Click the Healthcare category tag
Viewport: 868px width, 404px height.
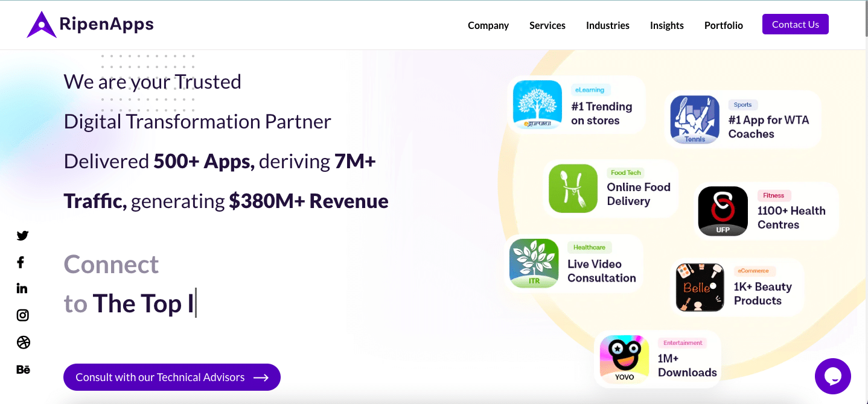590,247
